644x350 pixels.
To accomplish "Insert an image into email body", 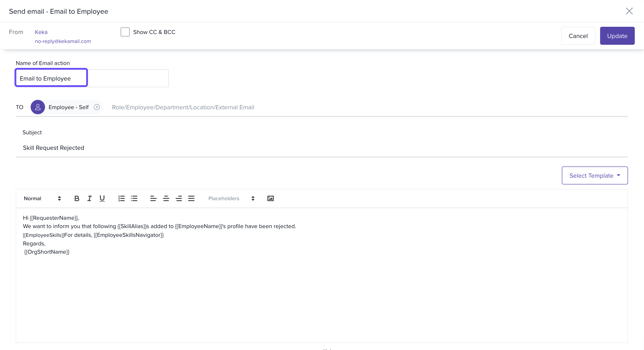I will pos(271,198).
